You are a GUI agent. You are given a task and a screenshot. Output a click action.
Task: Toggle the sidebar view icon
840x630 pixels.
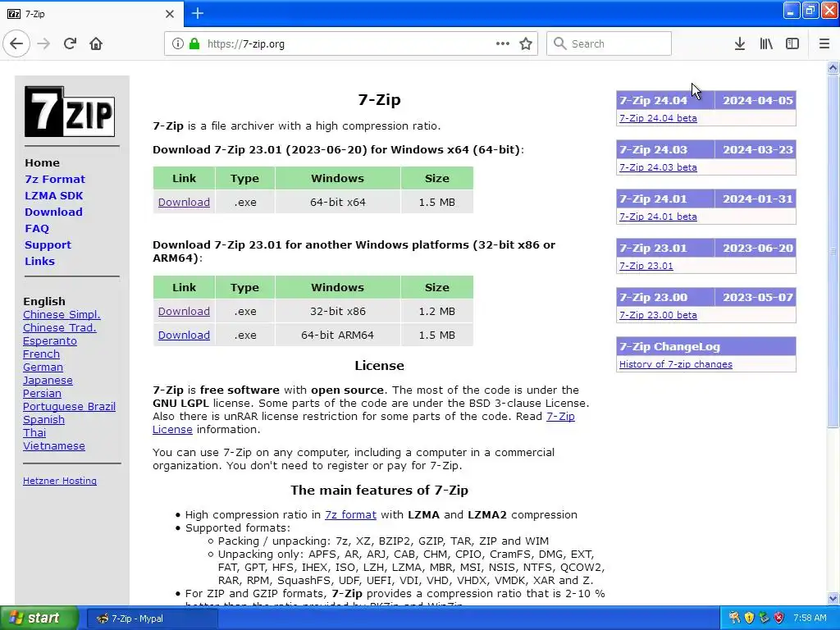coord(792,43)
